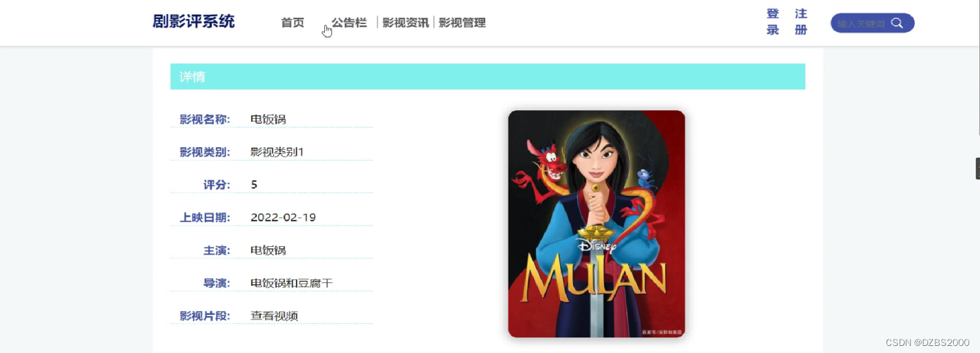Click the 注册 link

point(801,22)
